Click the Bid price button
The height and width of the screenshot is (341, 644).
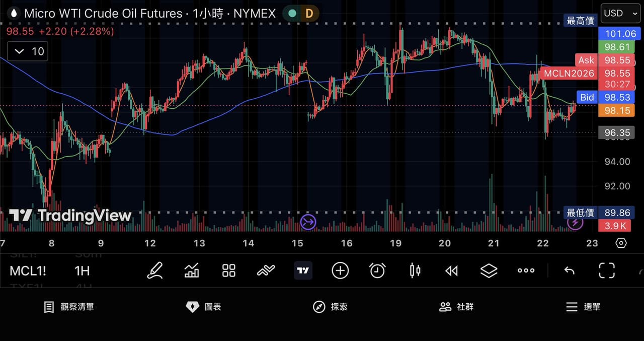click(x=587, y=97)
